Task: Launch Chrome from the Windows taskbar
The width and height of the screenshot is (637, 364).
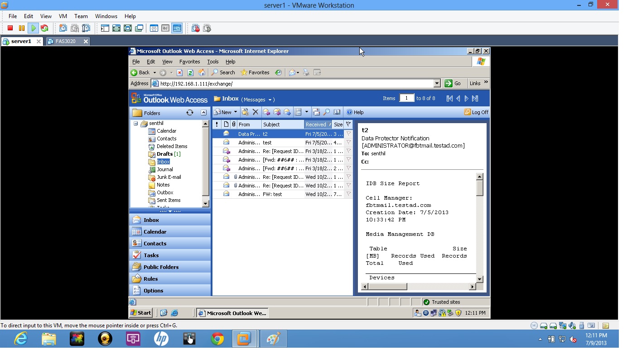Action: [217, 338]
